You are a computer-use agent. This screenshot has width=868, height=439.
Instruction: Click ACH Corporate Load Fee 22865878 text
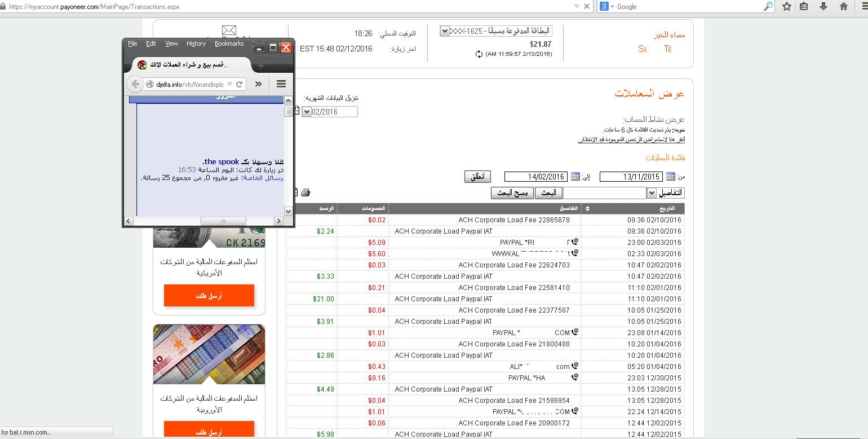[514, 219]
